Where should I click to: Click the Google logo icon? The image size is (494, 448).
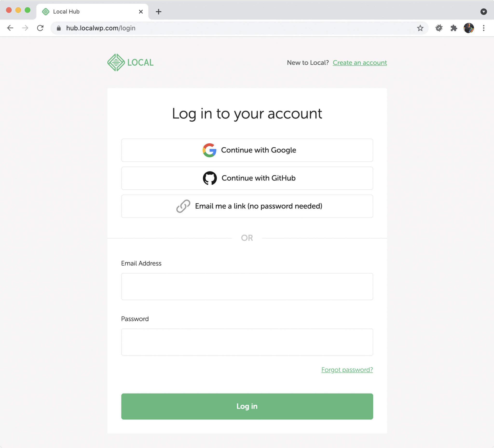(x=209, y=150)
